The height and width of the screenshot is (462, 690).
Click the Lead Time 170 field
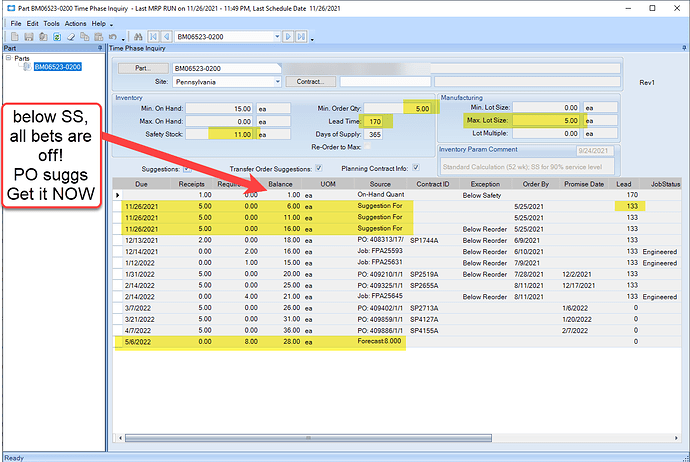coord(374,121)
